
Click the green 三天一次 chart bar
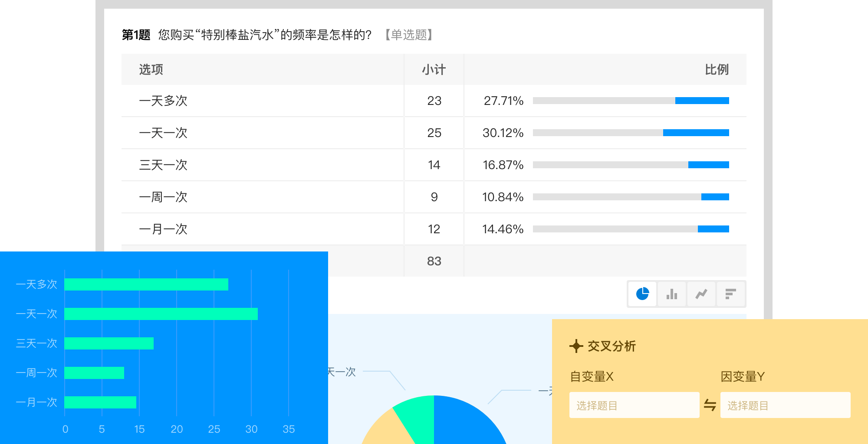109,343
